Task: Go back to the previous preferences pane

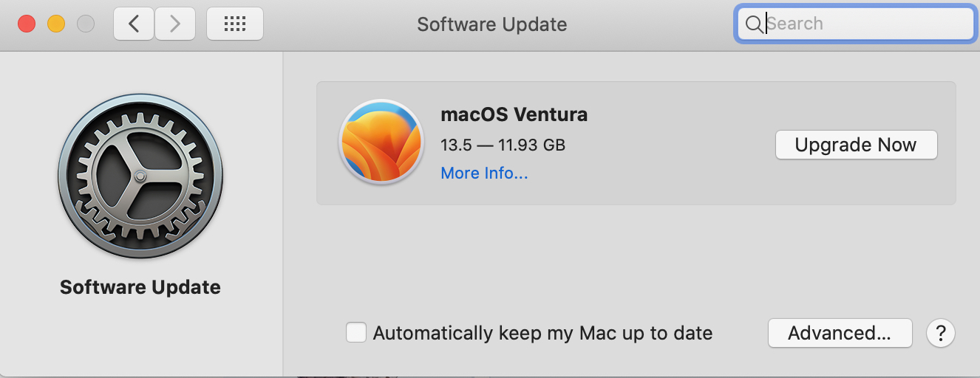Action: point(134,24)
